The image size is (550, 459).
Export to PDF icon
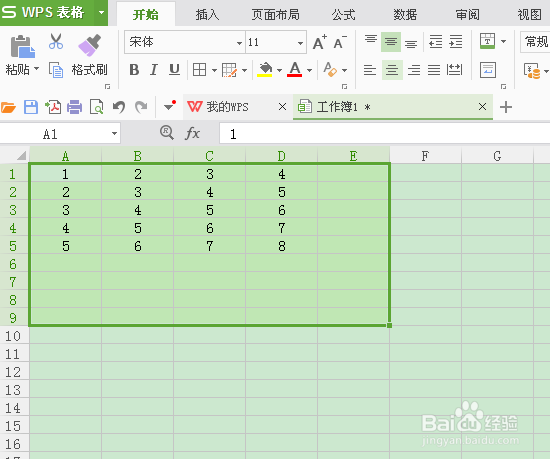pyautogui.click(x=53, y=107)
